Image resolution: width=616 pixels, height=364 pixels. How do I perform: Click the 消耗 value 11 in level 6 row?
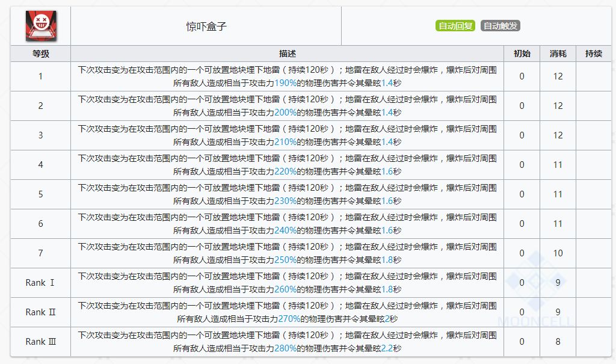coord(558,224)
